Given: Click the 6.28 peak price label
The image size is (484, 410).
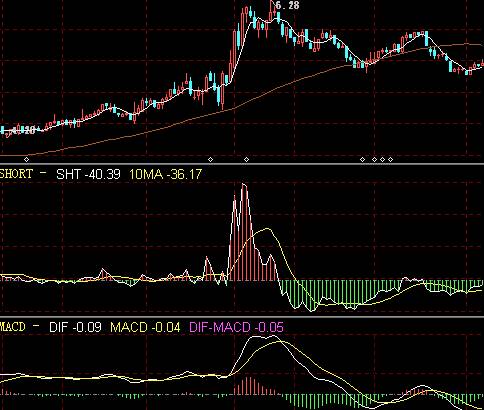Looking at the screenshot, I should point(288,5).
